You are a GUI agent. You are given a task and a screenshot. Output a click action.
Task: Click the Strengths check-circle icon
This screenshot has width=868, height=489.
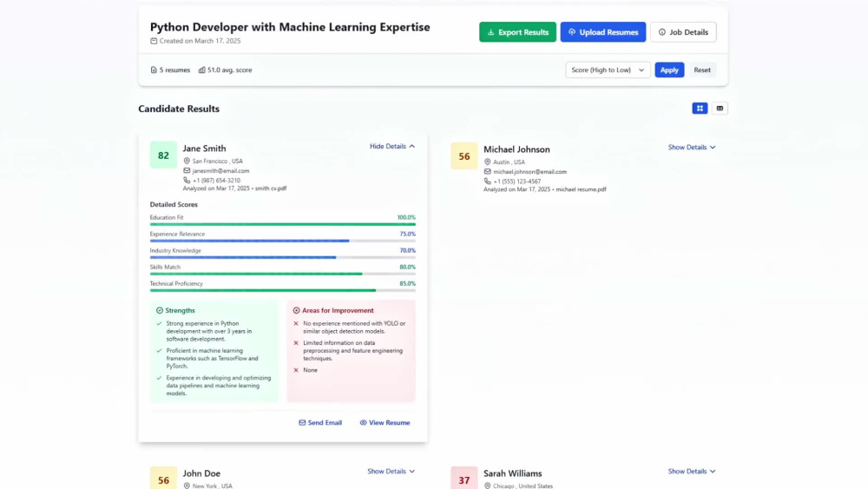coord(160,311)
